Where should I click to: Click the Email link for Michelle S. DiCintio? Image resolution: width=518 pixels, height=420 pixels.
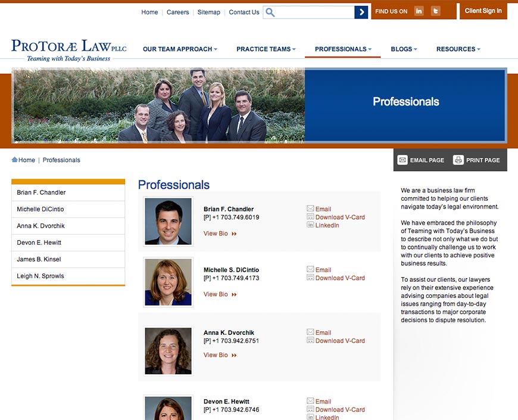point(323,270)
